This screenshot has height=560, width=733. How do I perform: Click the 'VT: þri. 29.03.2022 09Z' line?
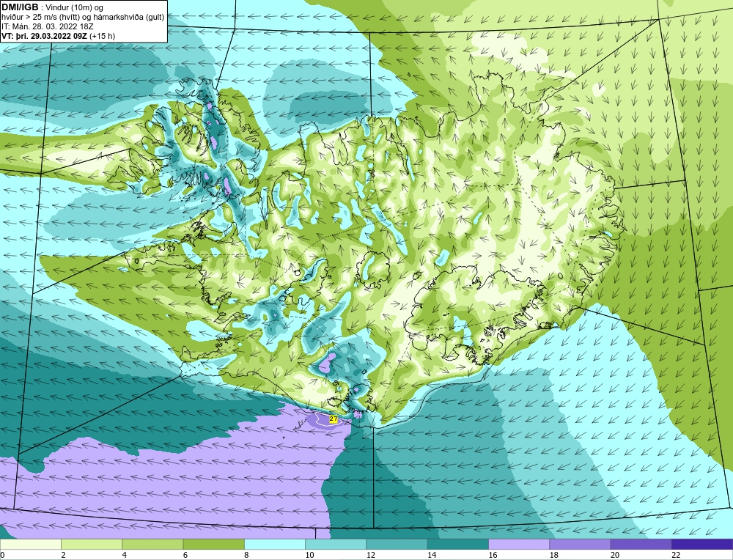45,35
